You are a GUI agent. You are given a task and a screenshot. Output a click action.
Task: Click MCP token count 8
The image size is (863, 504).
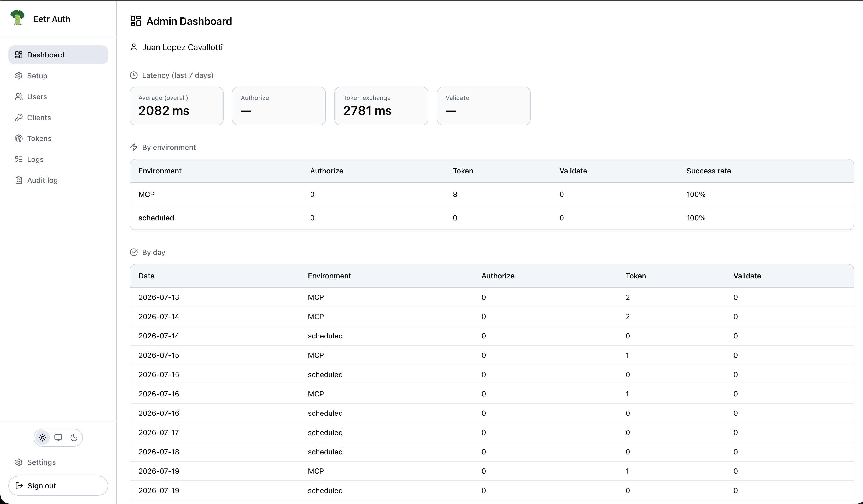455,194
